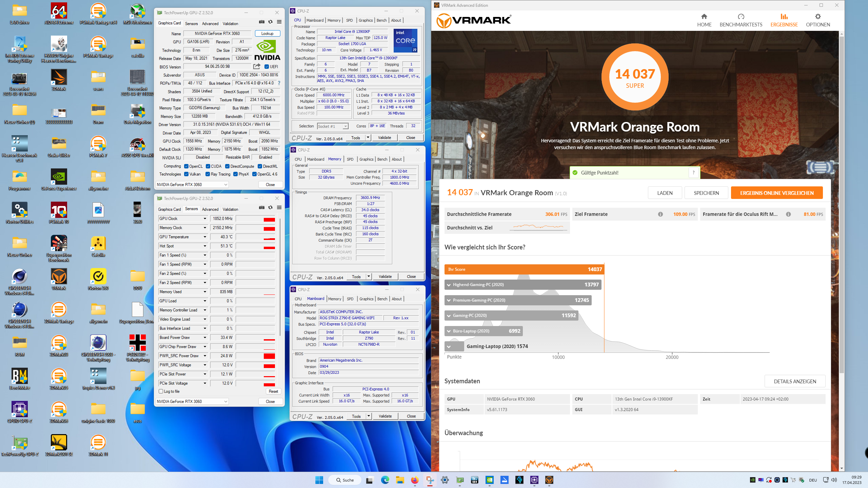Toggle UEFI checkbox in GPU-Z
This screenshot has height=488, width=868.
click(x=267, y=67)
